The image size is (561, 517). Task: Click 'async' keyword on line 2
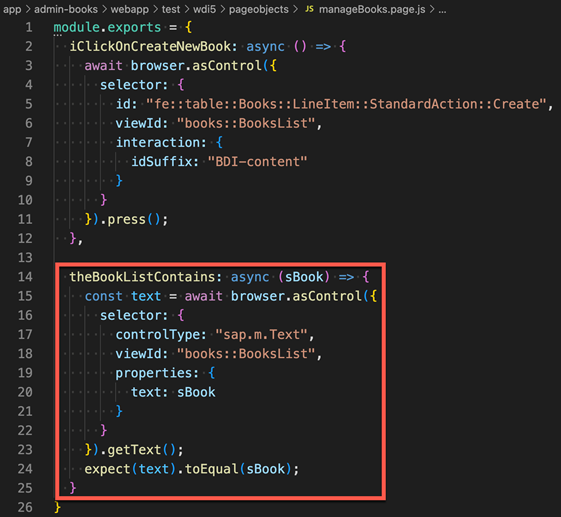(265, 47)
